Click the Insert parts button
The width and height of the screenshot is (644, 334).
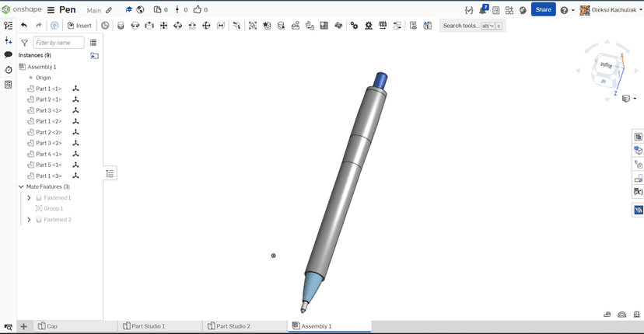(x=79, y=26)
